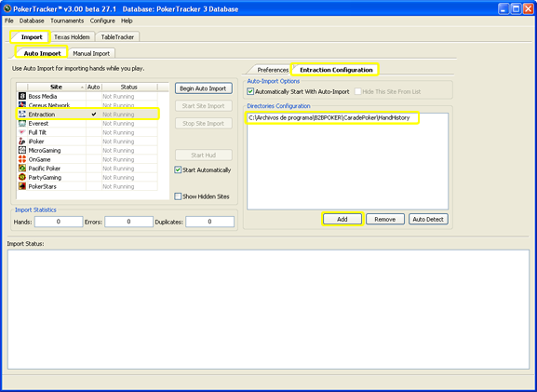
Task: Click the MicroGaming site icon
Action: 22,150
